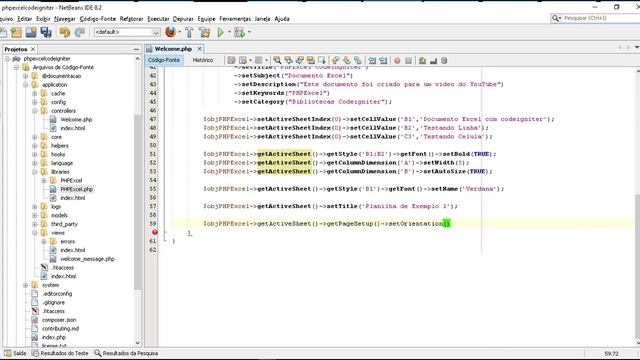Select the Código-Fonte view button

[164, 60]
